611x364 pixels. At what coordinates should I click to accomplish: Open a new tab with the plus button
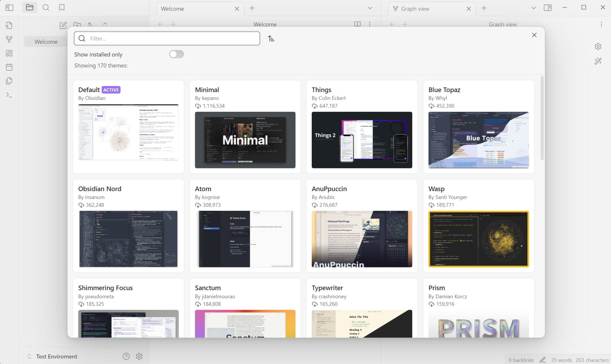252,8
